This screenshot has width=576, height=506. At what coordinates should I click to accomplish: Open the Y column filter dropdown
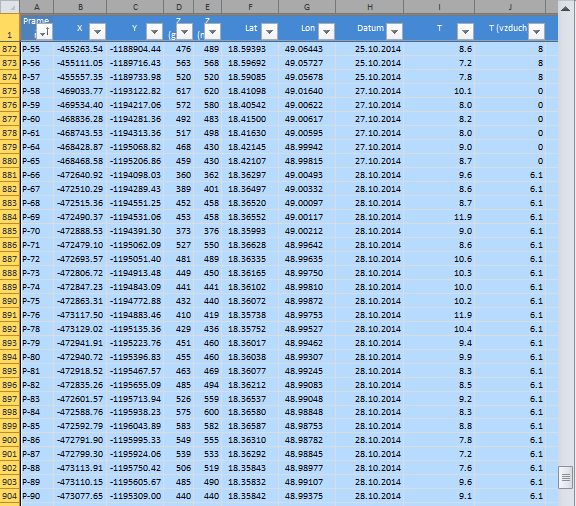point(154,32)
